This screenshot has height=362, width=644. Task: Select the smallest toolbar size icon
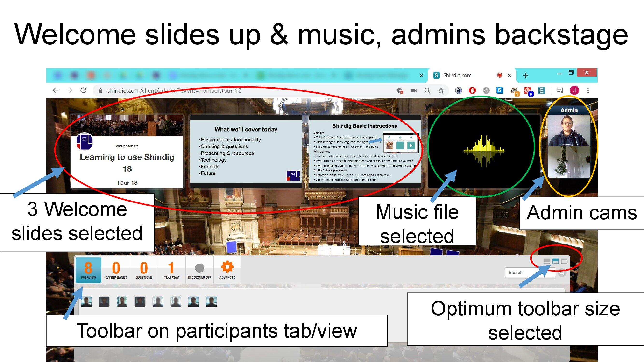point(546,261)
